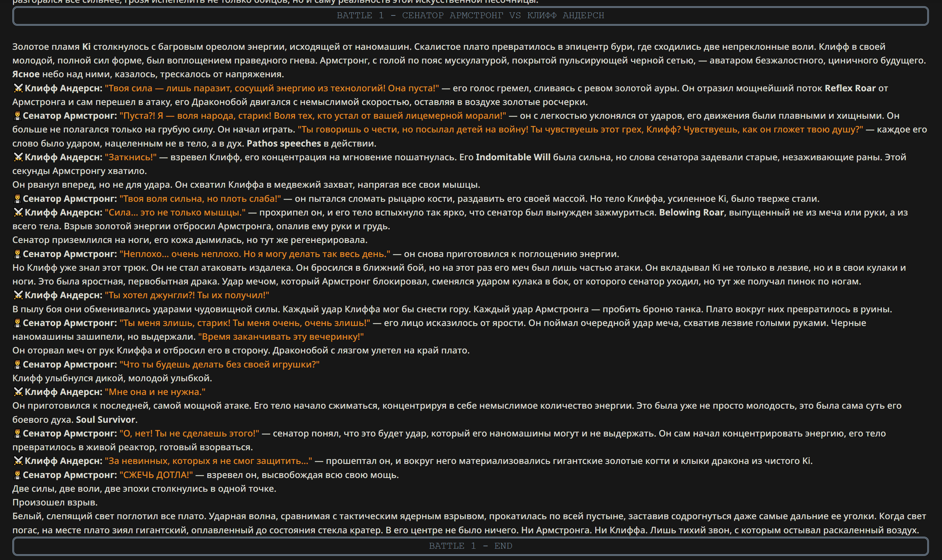942x560 pixels.
Task: Click the name "Клифф Андерсн:" before "За невинных"
Action: [x=64, y=461]
